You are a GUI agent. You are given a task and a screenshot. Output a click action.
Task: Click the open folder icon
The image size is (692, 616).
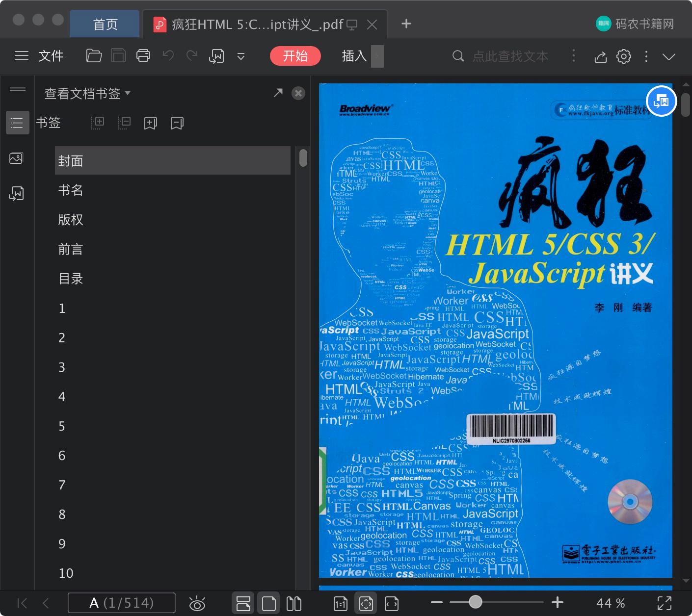pyautogui.click(x=94, y=56)
